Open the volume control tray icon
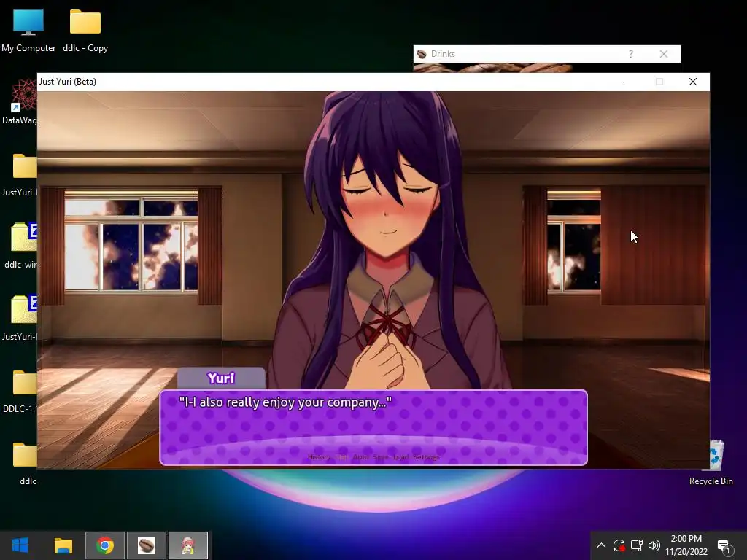The width and height of the screenshot is (747, 560). click(x=654, y=545)
